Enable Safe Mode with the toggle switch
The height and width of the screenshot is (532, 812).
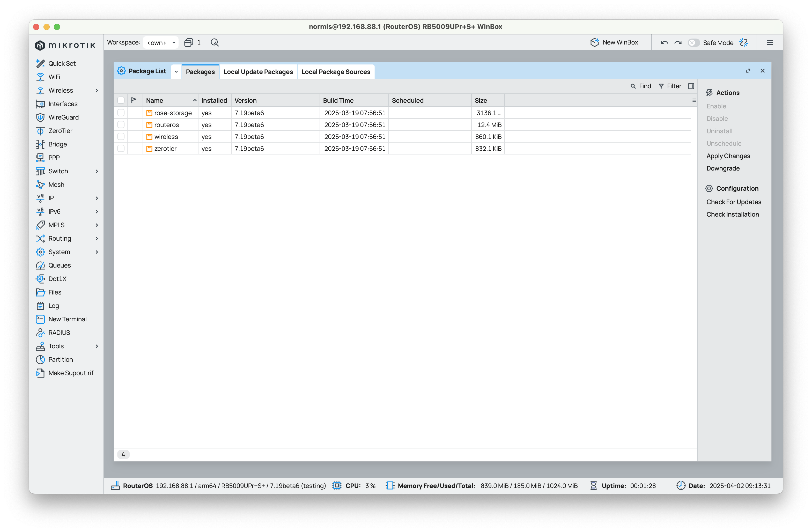pyautogui.click(x=694, y=42)
